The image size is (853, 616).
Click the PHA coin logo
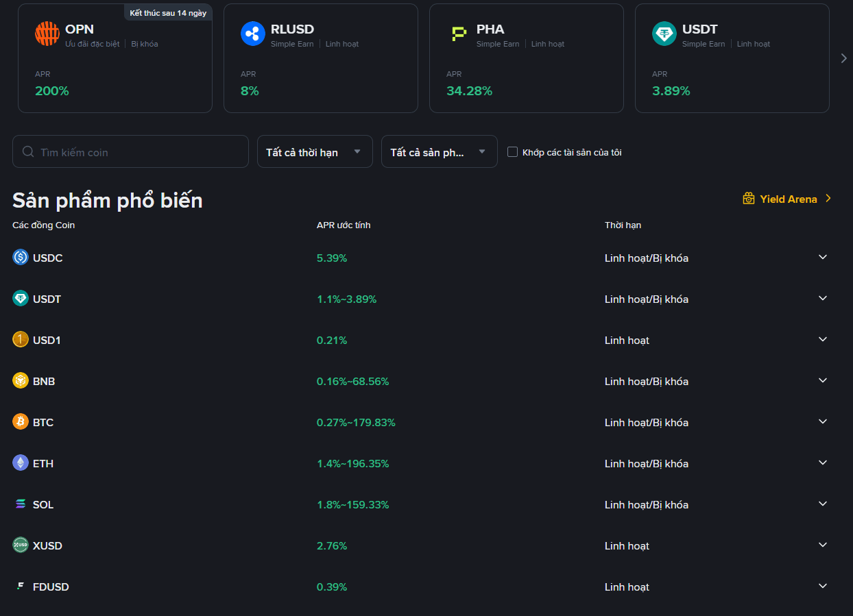459,34
